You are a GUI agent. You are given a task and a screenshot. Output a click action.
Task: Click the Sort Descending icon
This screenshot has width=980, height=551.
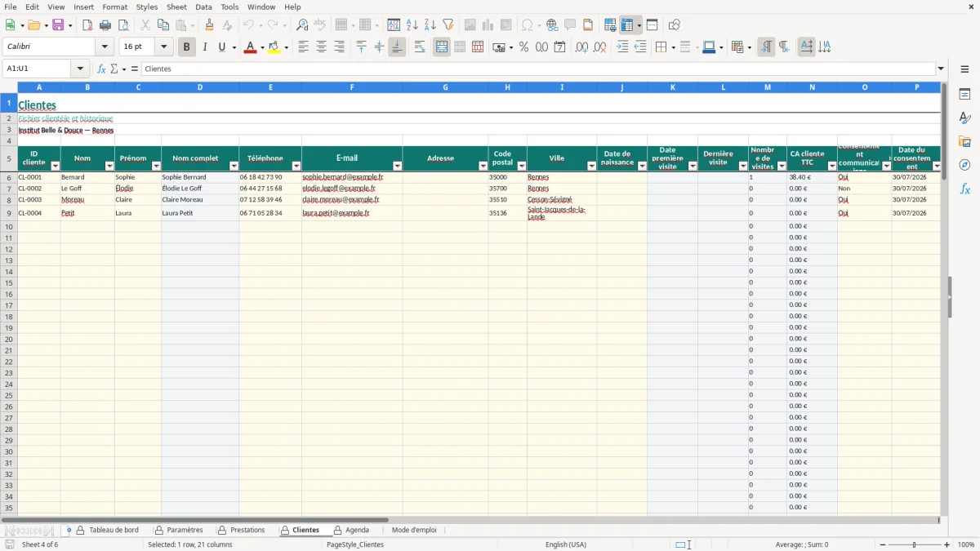430,25
